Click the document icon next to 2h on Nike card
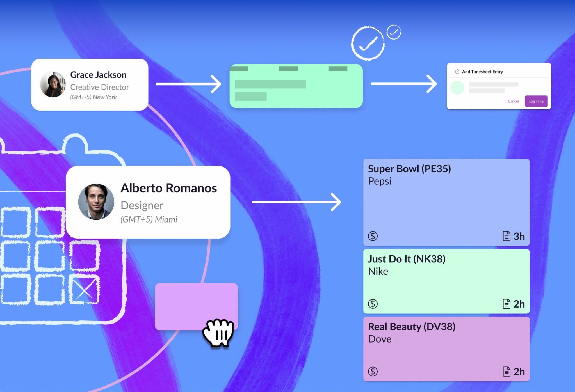This screenshot has height=392, width=575. pos(506,304)
